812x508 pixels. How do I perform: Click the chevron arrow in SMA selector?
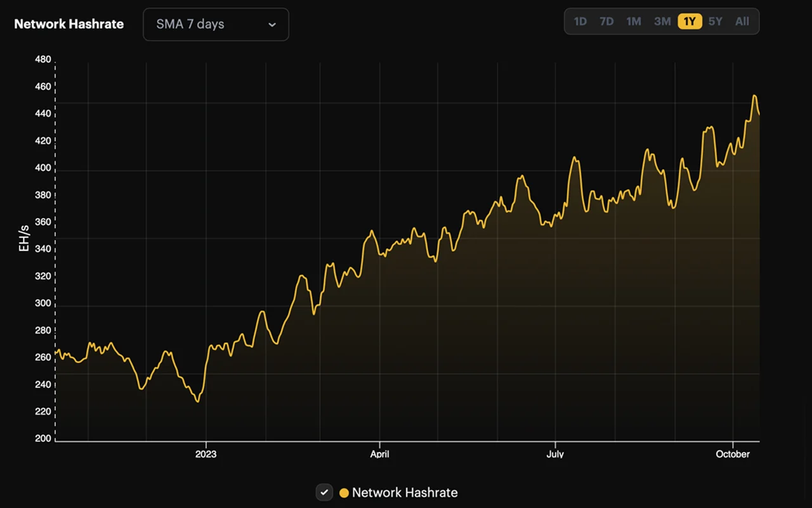[x=272, y=25]
